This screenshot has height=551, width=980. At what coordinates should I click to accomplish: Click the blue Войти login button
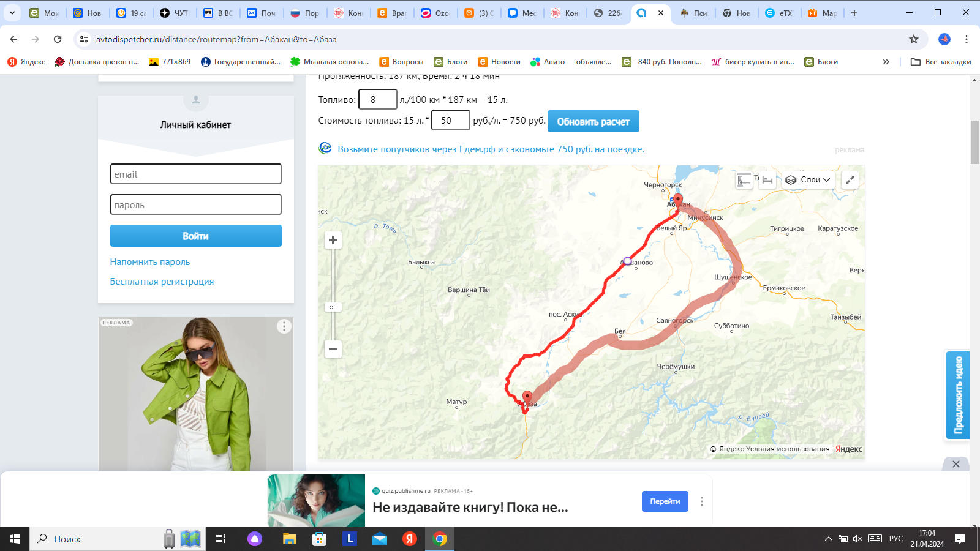click(196, 236)
